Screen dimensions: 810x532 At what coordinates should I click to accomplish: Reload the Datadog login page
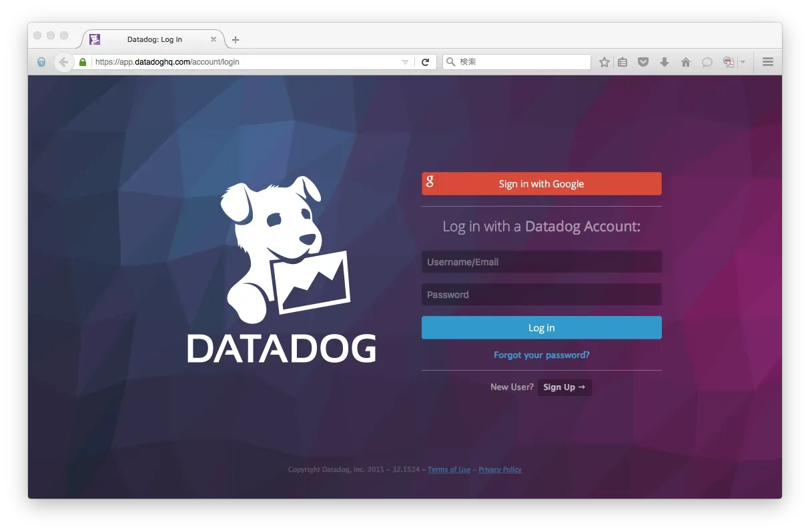(426, 61)
